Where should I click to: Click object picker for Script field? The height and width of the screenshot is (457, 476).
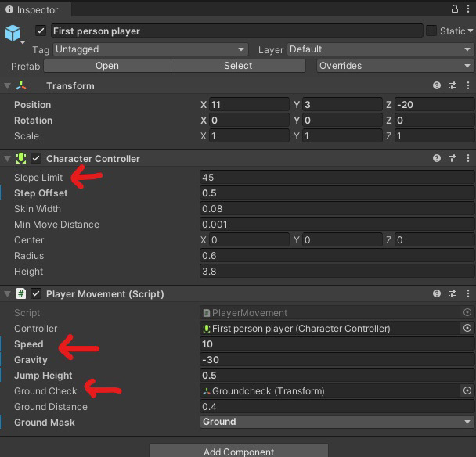467,312
